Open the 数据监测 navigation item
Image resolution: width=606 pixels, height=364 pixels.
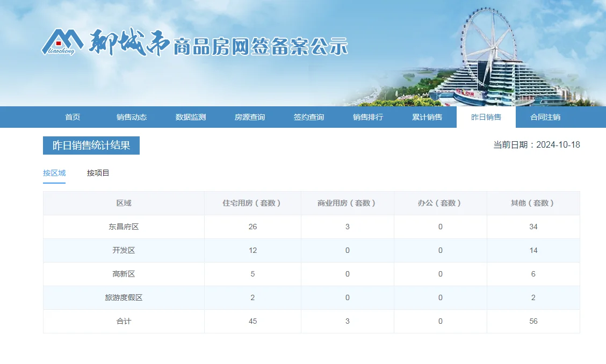(x=191, y=117)
